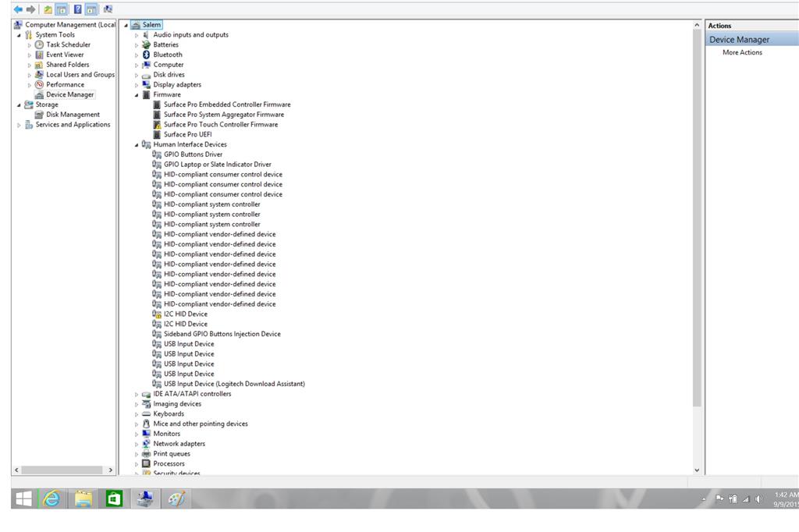Click the Performance icon in left tree
The width and height of the screenshot is (799, 532).
pyautogui.click(x=39, y=84)
